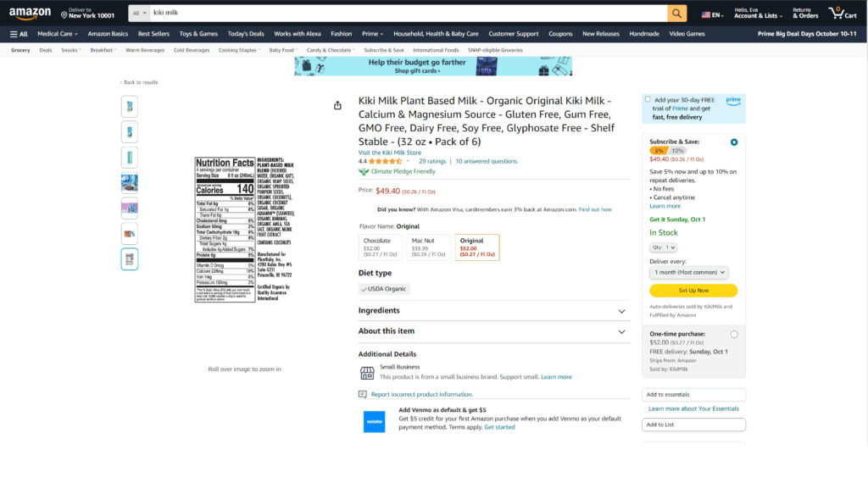Click the Climate Pledge Friendly leaf icon
The width and height of the screenshot is (868, 500).
click(x=363, y=172)
